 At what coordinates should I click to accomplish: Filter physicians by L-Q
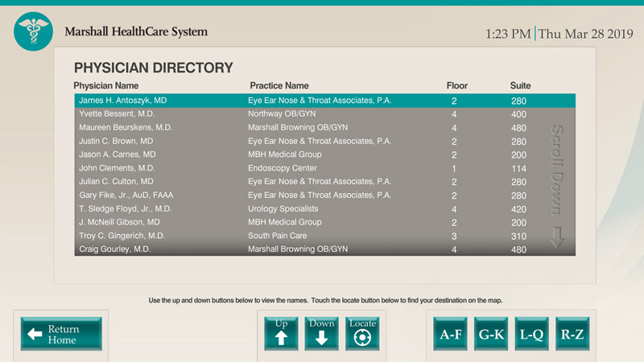coord(531,334)
